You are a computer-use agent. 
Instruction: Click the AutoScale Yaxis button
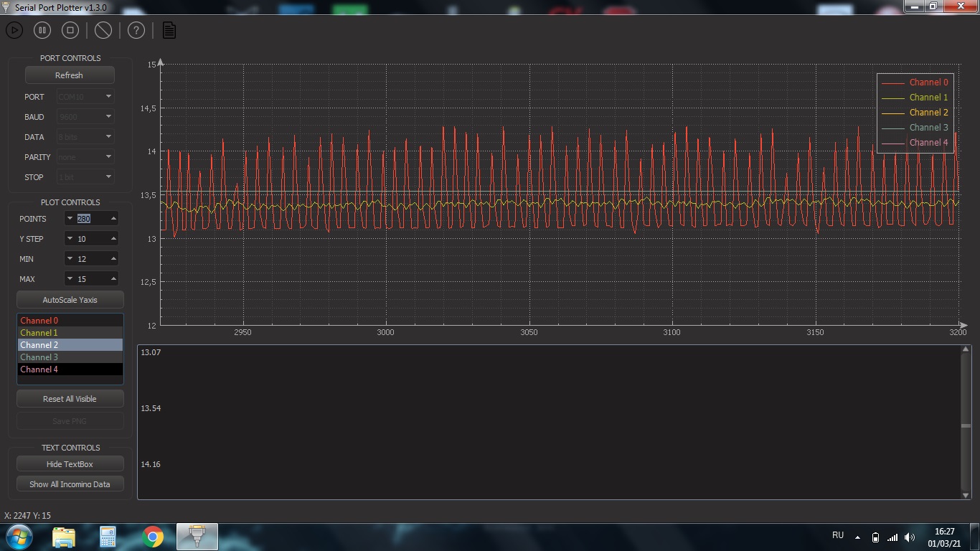point(70,300)
